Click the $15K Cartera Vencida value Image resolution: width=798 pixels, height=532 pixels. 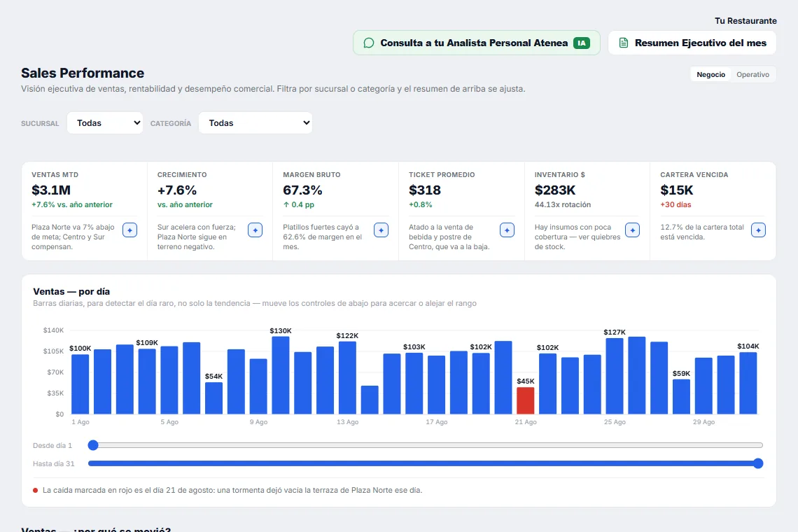[x=676, y=190]
